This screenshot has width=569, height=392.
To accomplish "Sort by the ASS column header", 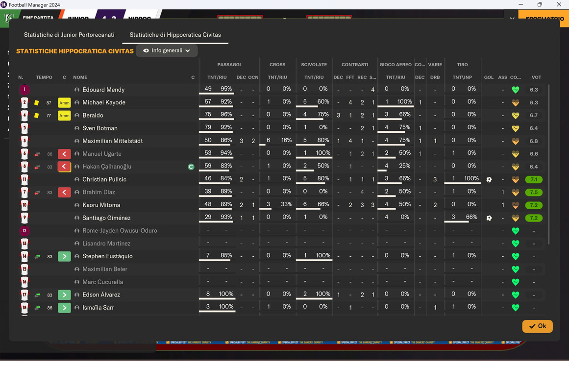I will [503, 77].
